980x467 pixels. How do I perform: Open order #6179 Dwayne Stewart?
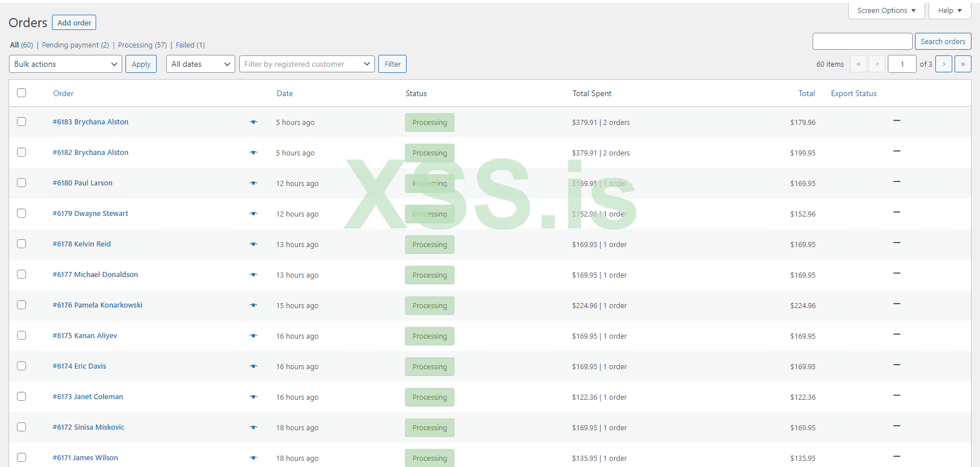point(90,214)
